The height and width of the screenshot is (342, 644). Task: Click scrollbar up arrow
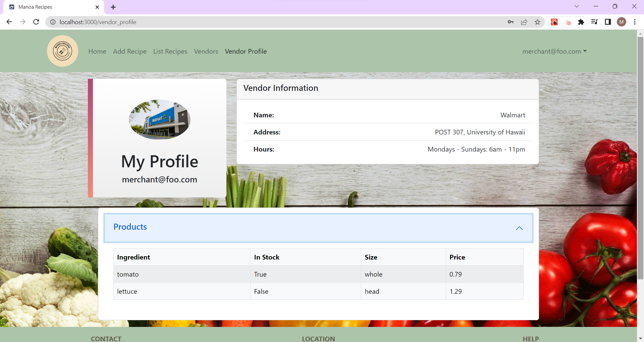(x=640, y=34)
